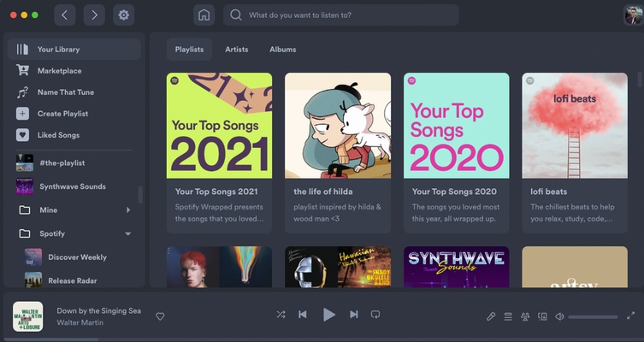This screenshot has width=644, height=342.
Task: Toggle shuffle mode
Action: click(x=281, y=315)
